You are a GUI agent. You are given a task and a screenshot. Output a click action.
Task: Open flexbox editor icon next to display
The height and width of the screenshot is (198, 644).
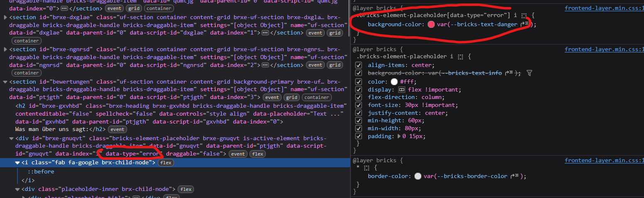click(x=402, y=89)
